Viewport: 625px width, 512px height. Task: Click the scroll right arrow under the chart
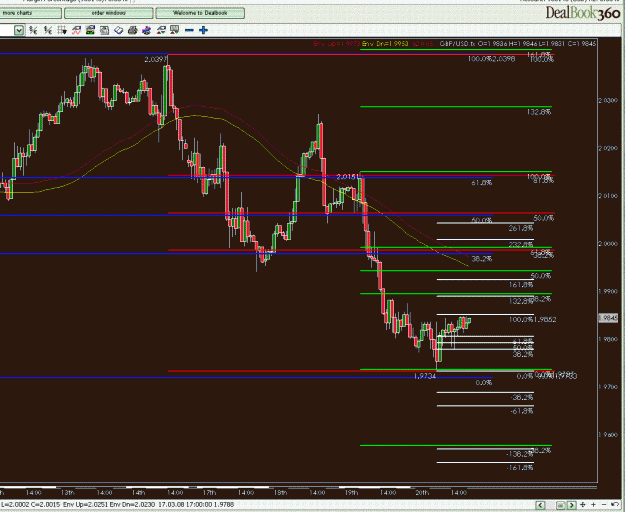[572, 505]
